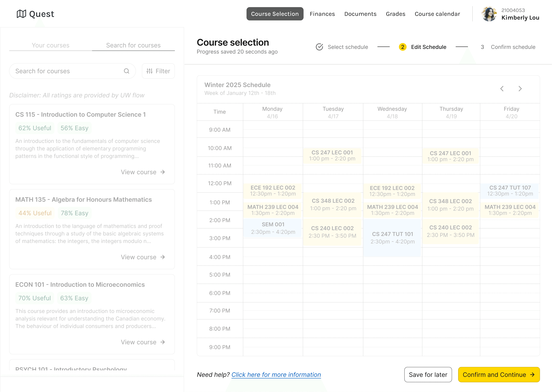The width and height of the screenshot is (552, 392).
Task: Click the Select schedule checkmark step
Action: [x=319, y=47]
